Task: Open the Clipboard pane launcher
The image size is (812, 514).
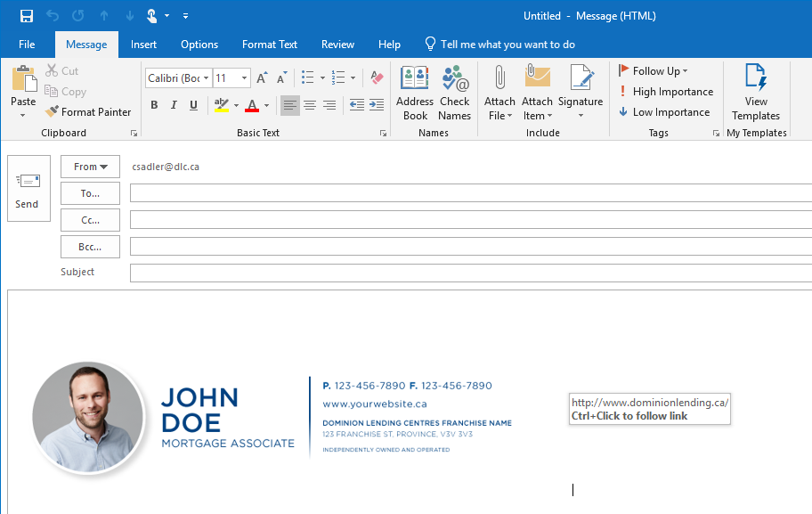Action: [134, 134]
